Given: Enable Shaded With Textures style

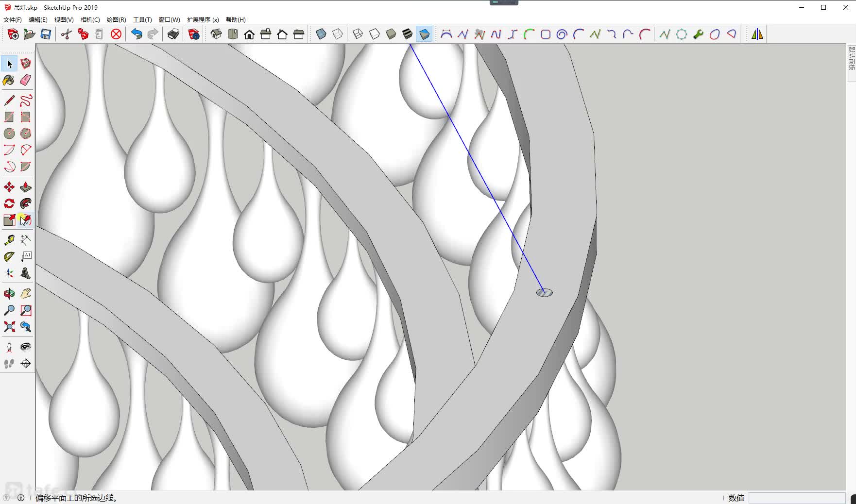Looking at the screenshot, I should [408, 34].
